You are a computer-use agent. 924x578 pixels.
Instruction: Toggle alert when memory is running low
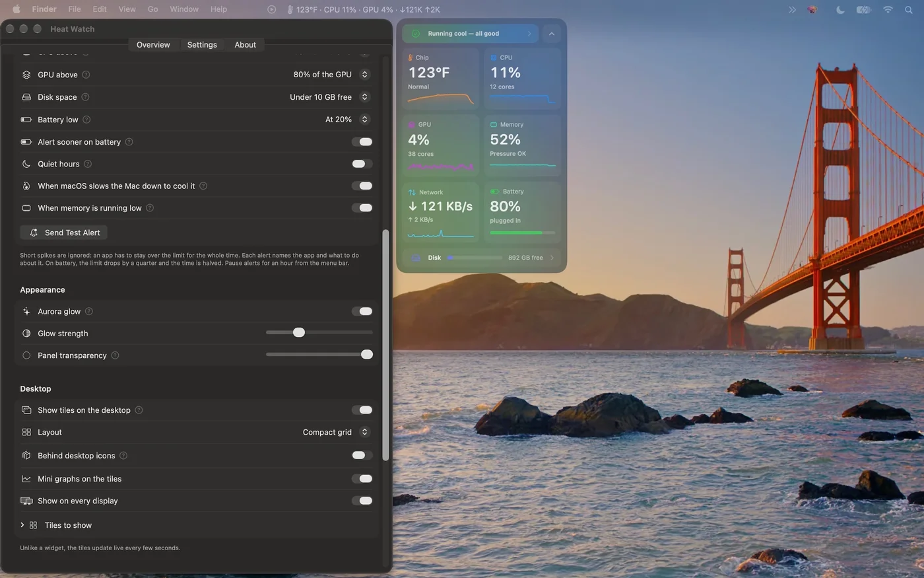point(362,208)
